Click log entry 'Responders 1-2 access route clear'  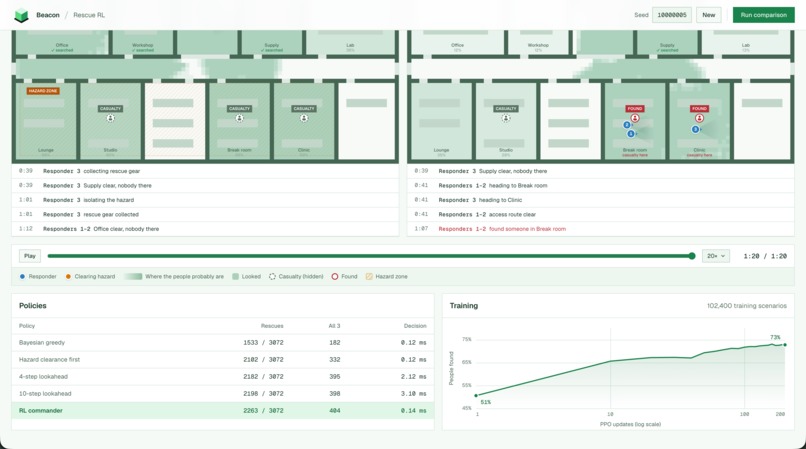(x=600, y=214)
